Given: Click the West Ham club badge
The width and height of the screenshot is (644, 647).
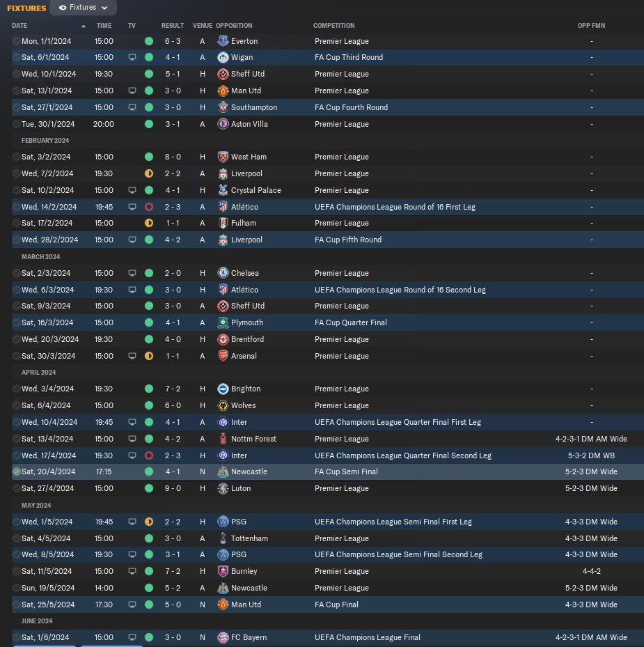Looking at the screenshot, I should pyautogui.click(x=223, y=157).
